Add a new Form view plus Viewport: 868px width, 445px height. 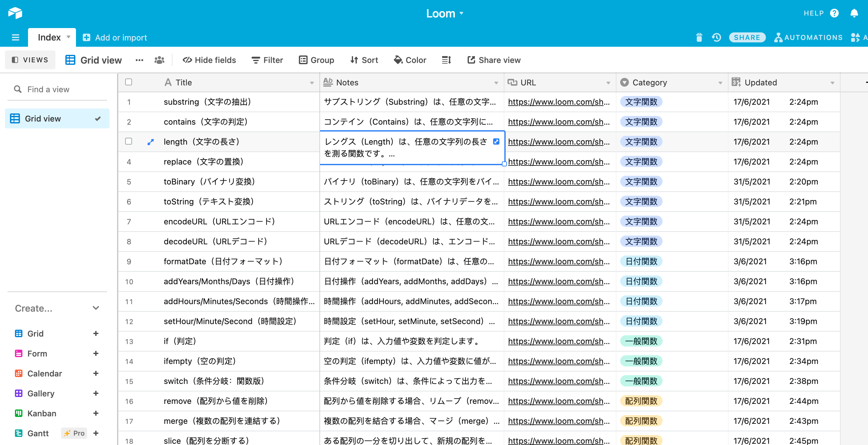(x=96, y=354)
